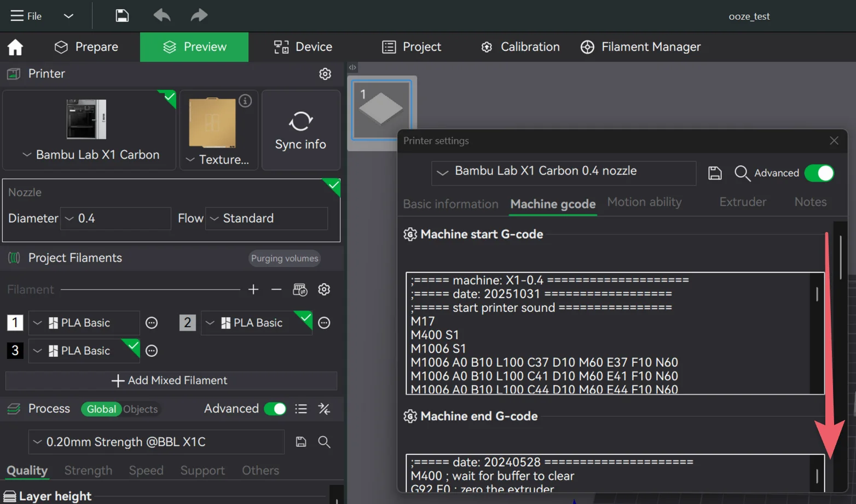The width and height of the screenshot is (856, 504).
Task: Toggle the Process Advanced switch
Action: tap(275, 409)
